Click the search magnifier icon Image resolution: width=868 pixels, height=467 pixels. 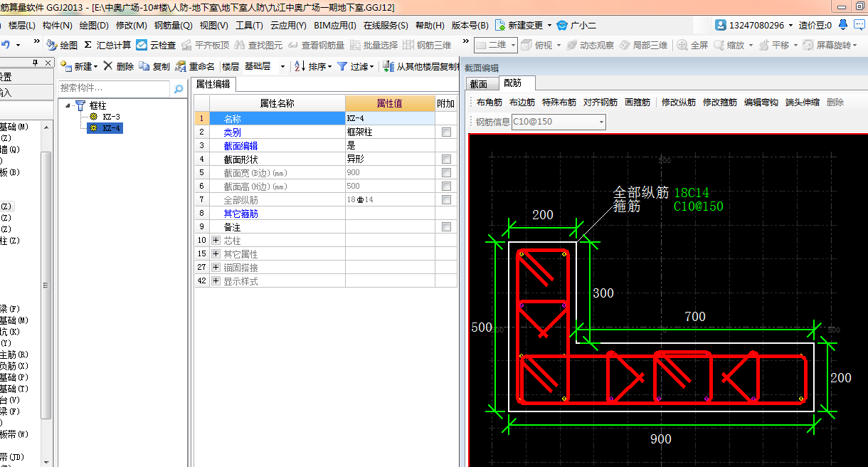pos(179,88)
